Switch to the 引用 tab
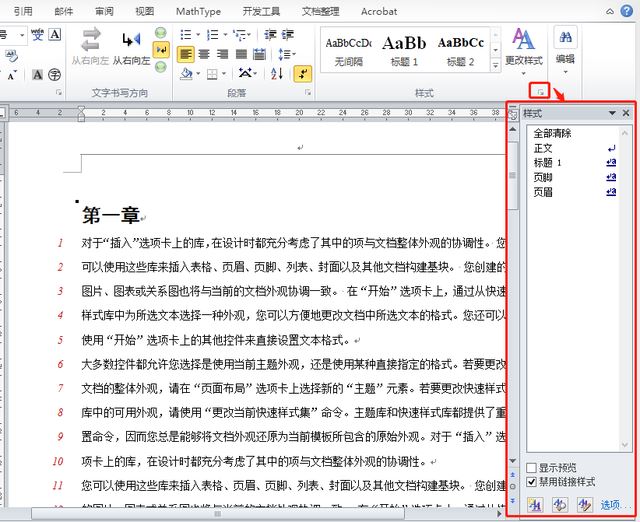Image resolution: width=640 pixels, height=522 pixels. point(23,11)
